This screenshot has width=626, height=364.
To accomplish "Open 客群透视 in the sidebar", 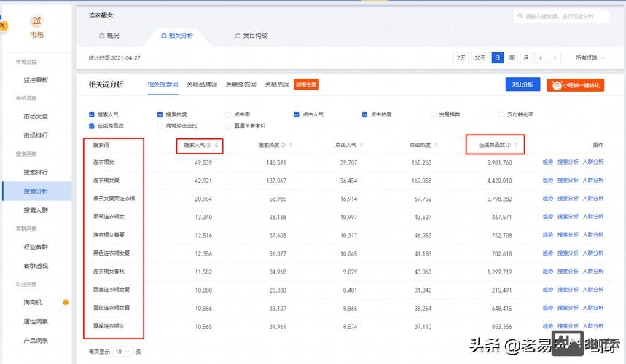I will point(36,266).
